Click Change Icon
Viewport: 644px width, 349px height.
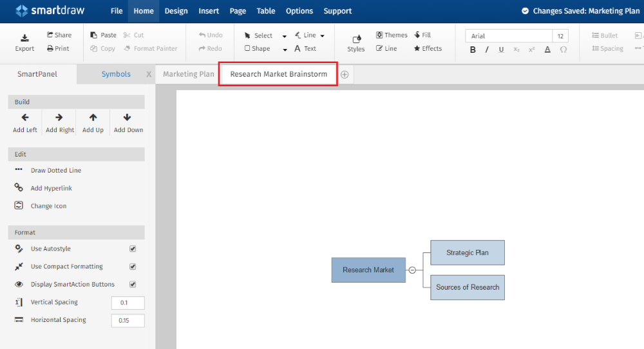coord(40,205)
